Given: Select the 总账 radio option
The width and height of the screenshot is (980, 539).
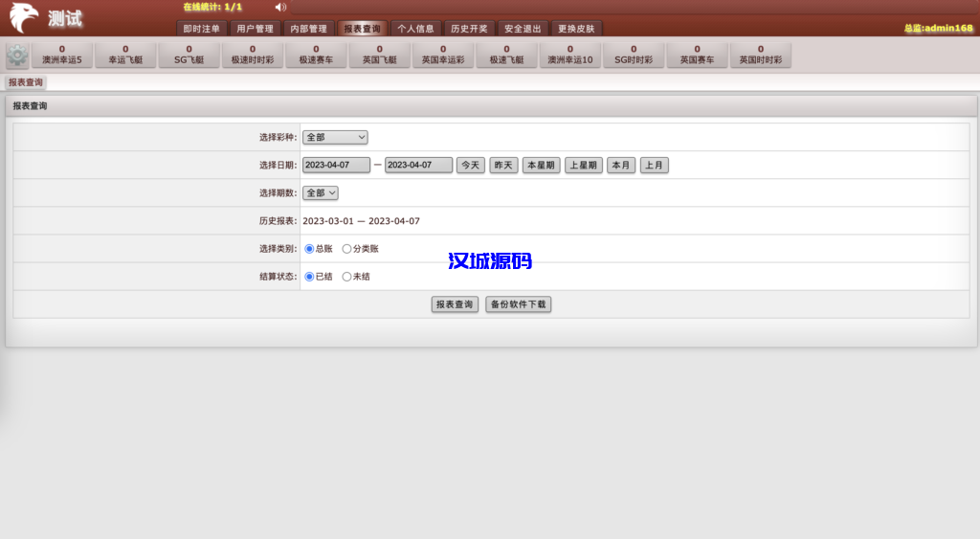Looking at the screenshot, I should (x=309, y=249).
